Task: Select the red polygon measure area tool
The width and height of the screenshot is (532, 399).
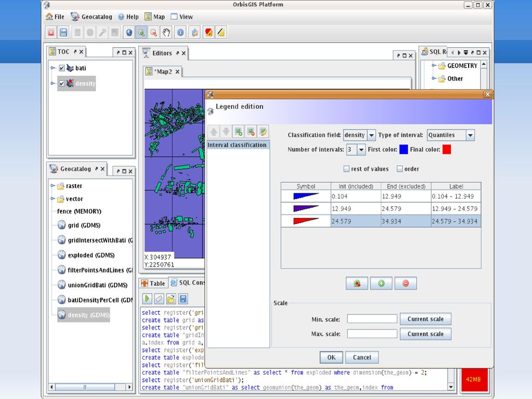Action: 208,33
